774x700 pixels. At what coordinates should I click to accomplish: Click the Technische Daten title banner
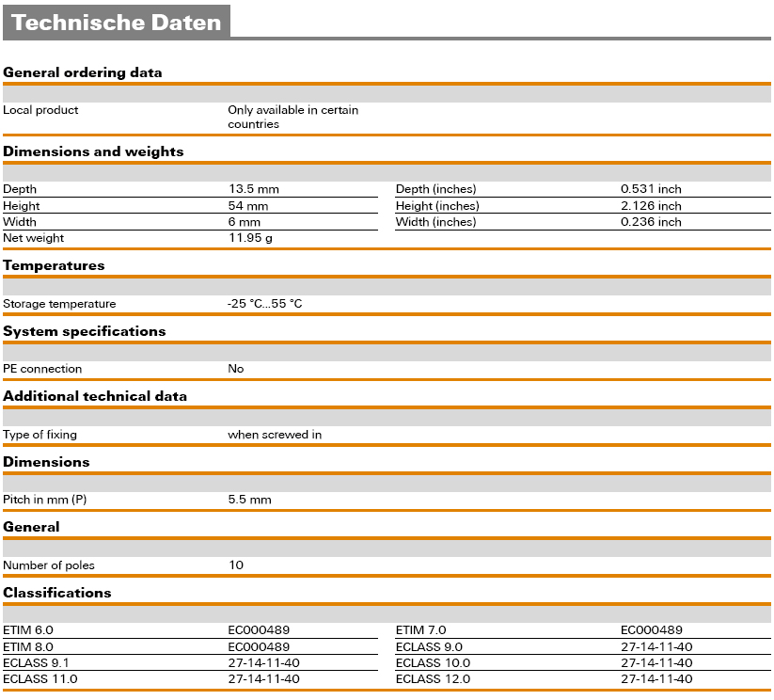click(117, 23)
